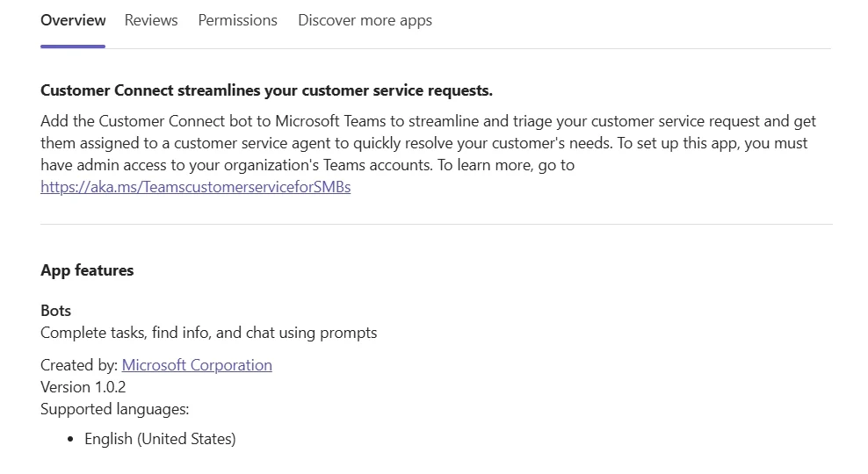Open the Overview tab

click(73, 20)
